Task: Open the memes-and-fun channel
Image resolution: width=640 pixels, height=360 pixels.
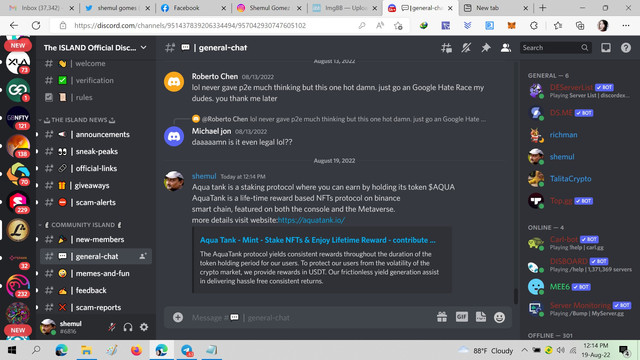Action: pyautogui.click(x=96, y=273)
